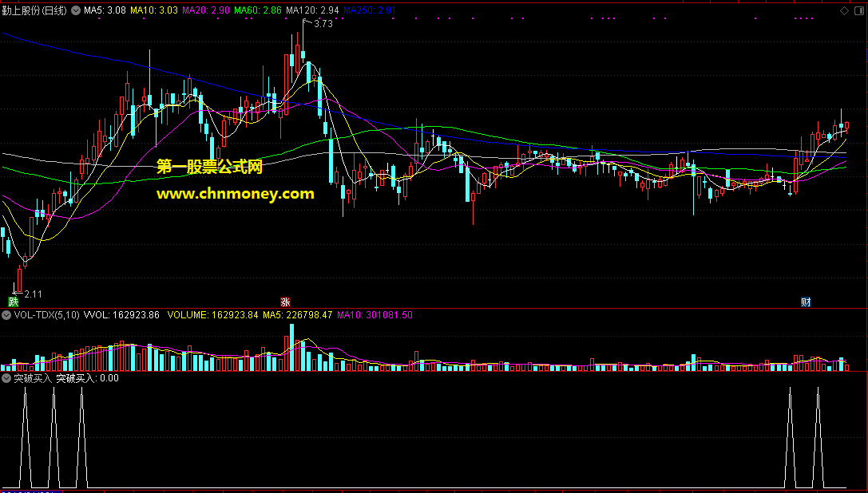The width and height of the screenshot is (868, 493).
Task: Open the 突破买入 indicator dropdown arrow
Action: pos(6,378)
